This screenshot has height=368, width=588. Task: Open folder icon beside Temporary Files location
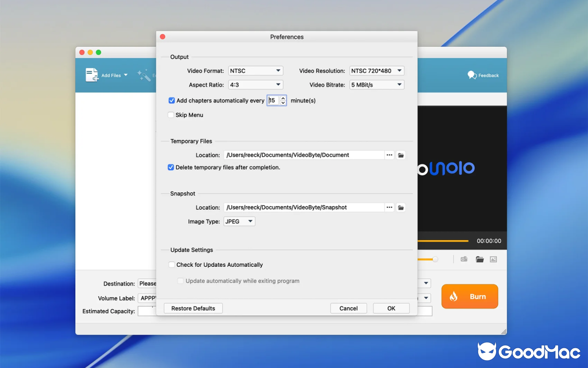pyautogui.click(x=400, y=155)
